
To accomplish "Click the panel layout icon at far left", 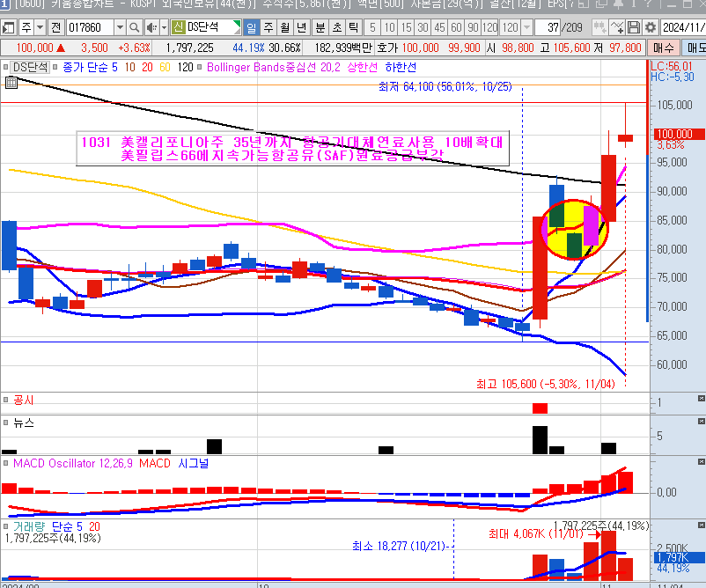I will click(8, 28).
